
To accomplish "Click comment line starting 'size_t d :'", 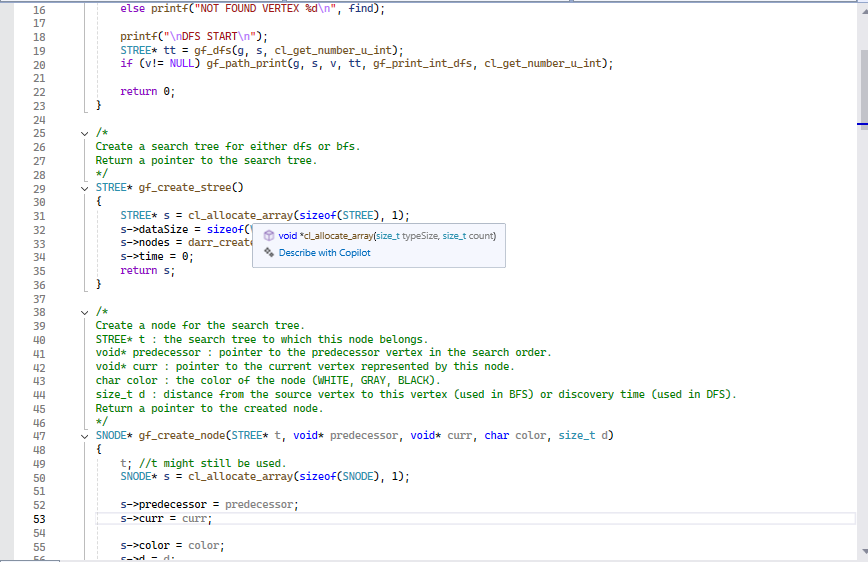I will [x=416, y=394].
